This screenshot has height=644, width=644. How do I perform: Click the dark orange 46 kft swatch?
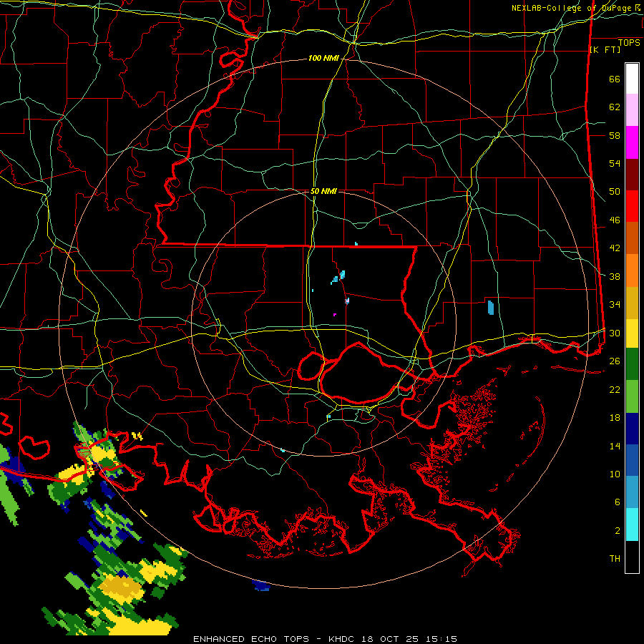632,238
